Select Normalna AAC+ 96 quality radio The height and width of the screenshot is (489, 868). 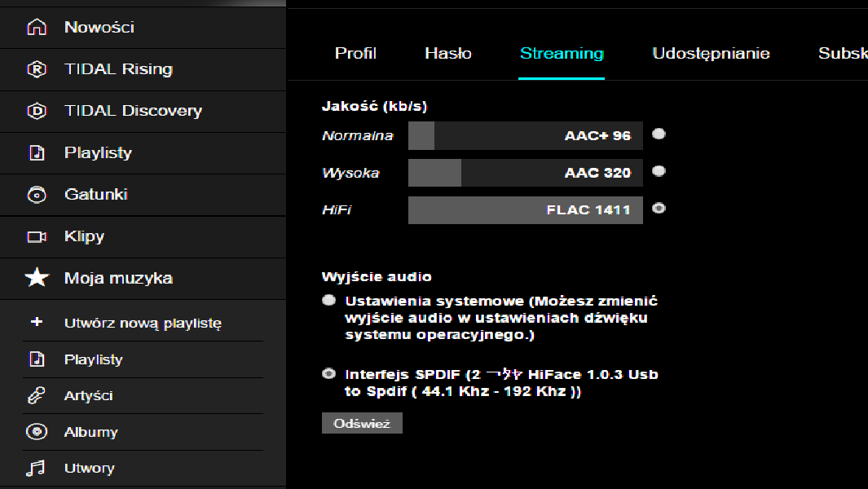coord(659,134)
